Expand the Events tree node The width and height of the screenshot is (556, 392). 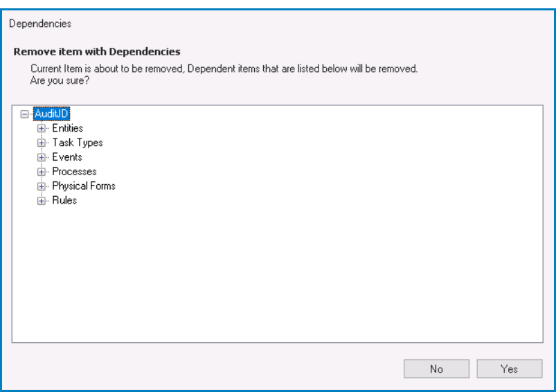[x=42, y=158]
